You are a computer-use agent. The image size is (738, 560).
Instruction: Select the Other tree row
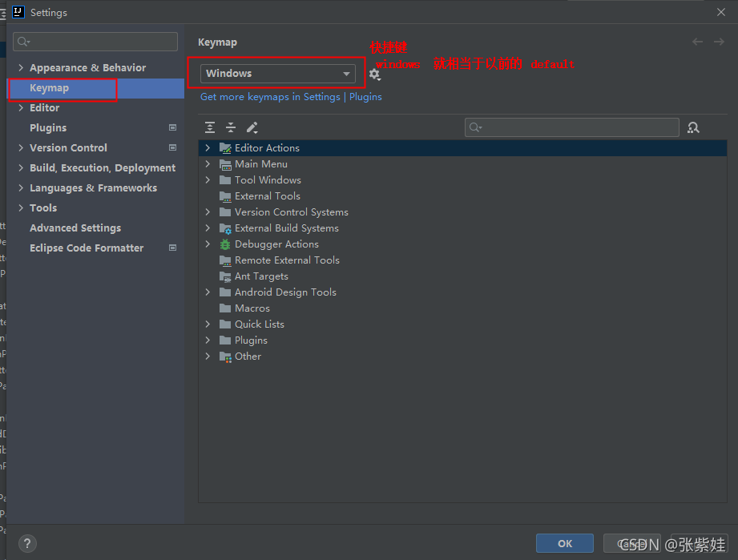pos(462,357)
